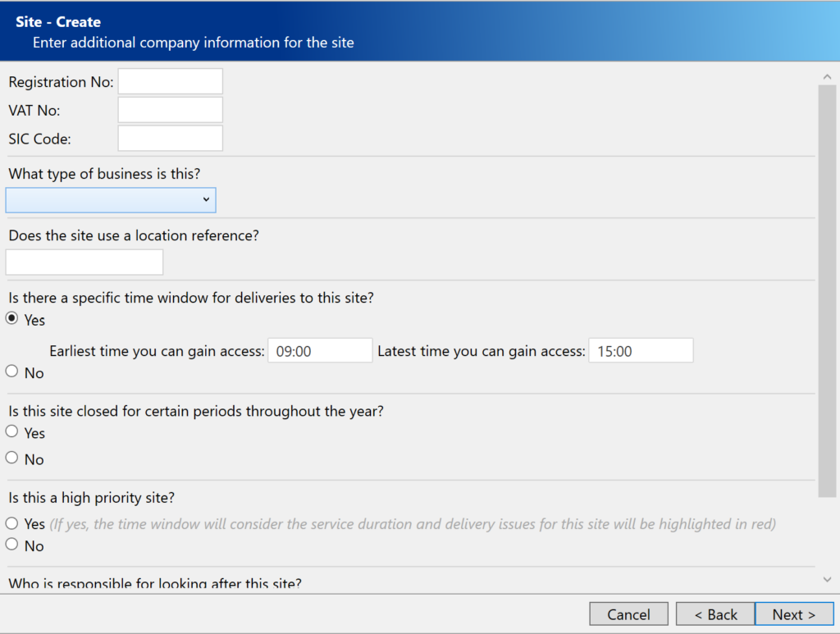840x634 pixels.
Task: Click the earliest access time field
Action: [x=320, y=351]
